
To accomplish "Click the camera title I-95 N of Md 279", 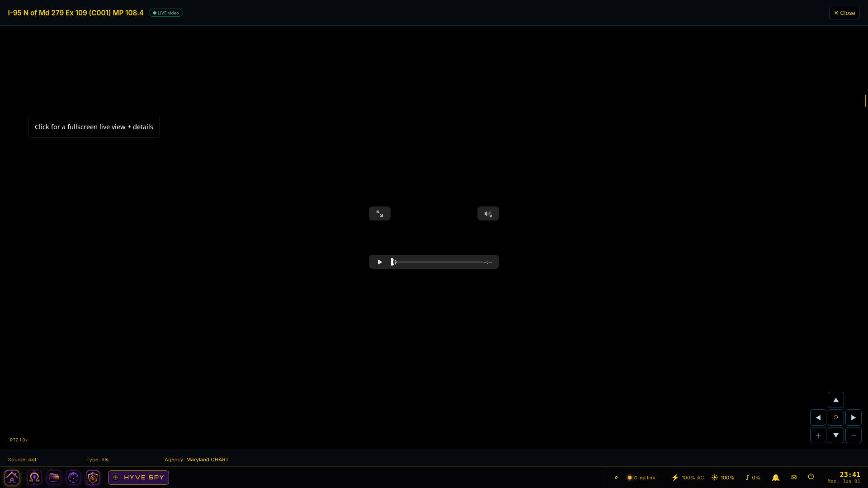I will [x=75, y=13].
